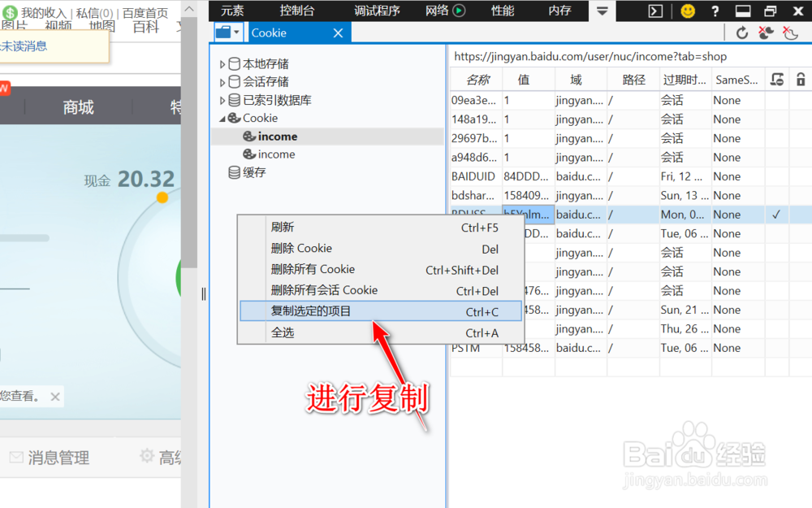Start network capture play icon
The image size is (812, 508).
click(x=459, y=11)
